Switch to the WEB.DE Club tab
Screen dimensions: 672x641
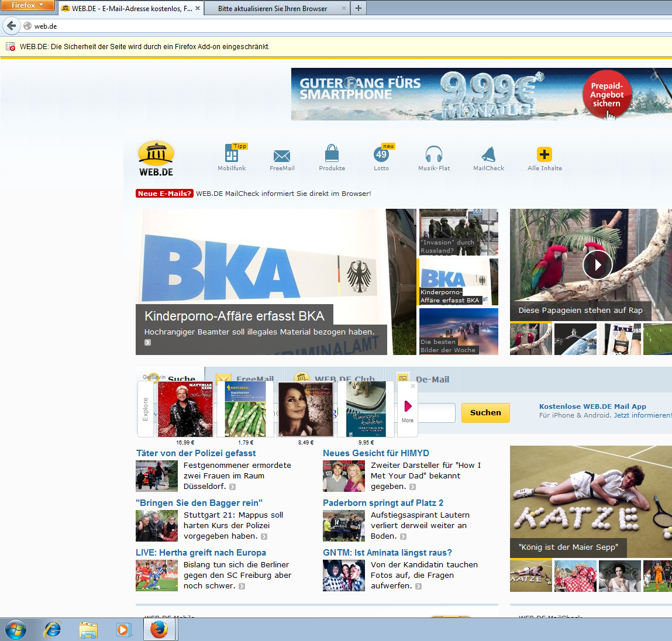pyautogui.click(x=335, y=379)
